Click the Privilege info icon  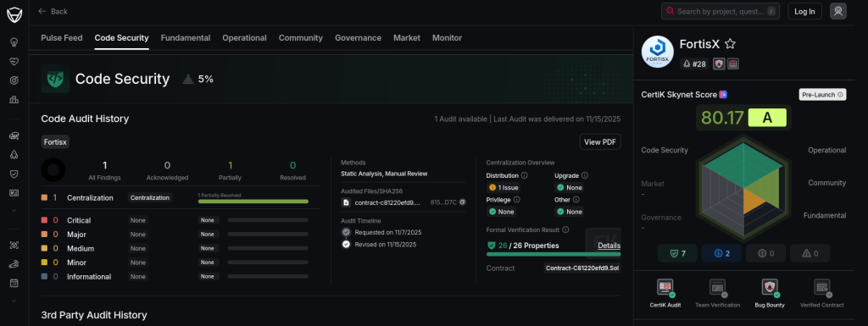point(516,200)
